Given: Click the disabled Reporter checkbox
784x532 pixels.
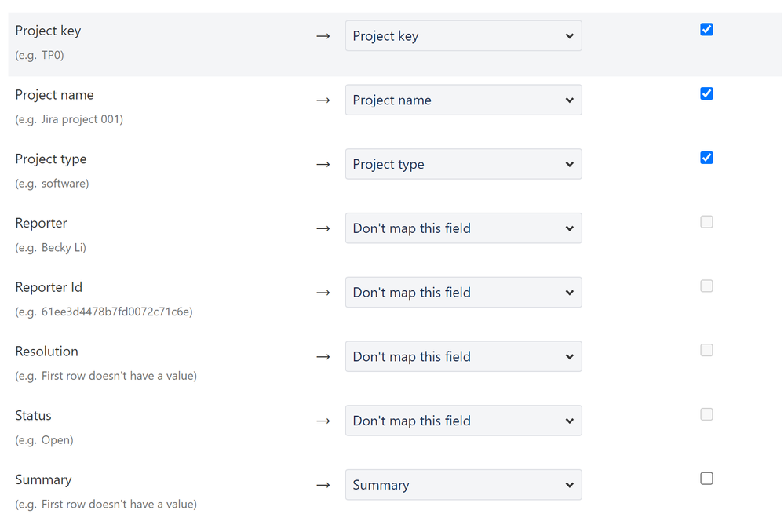Looking at the screenshot, I should [x=706, y=222].
